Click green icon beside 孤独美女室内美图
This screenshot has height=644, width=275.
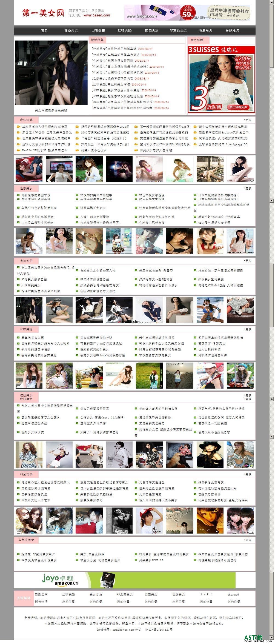(x=195, y=280)
